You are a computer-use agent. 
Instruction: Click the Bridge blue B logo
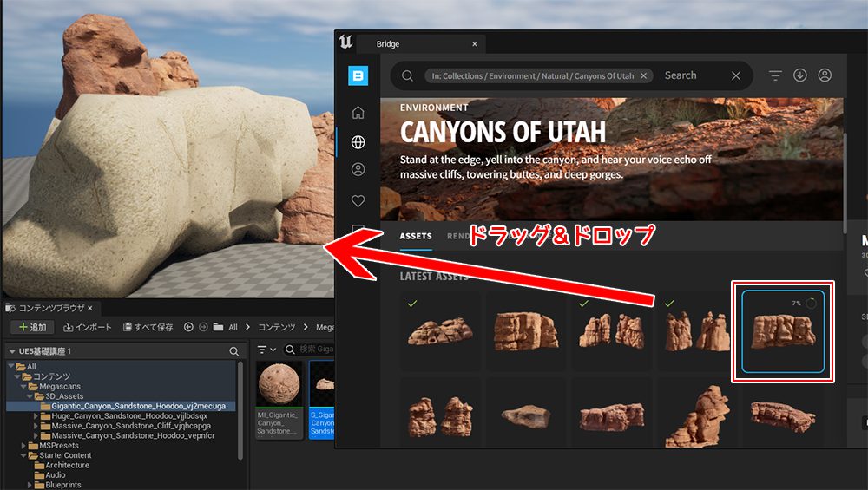pos(358,75)
